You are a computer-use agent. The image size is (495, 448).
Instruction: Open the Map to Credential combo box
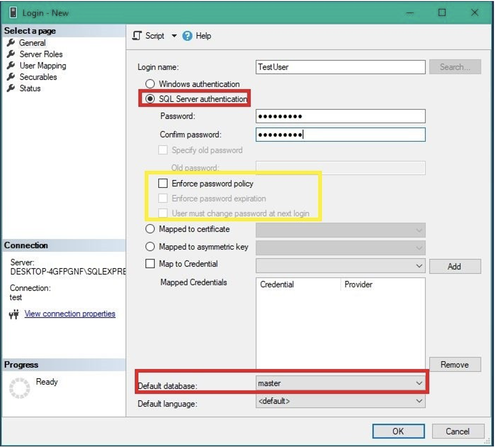(x=419, y=266)
